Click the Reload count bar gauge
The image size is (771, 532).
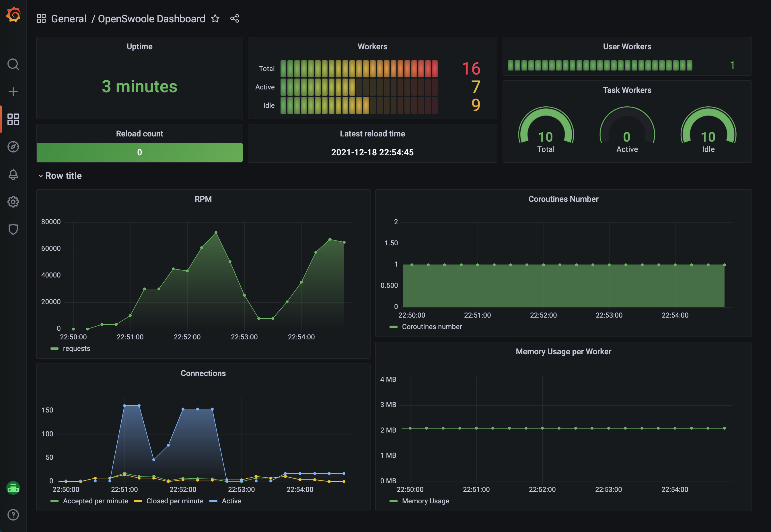139,152
